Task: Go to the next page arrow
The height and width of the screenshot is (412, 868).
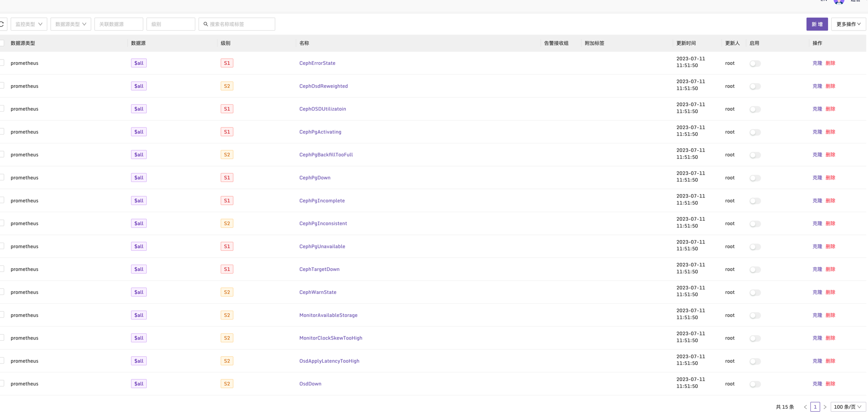Action: (x=825, y=407)
